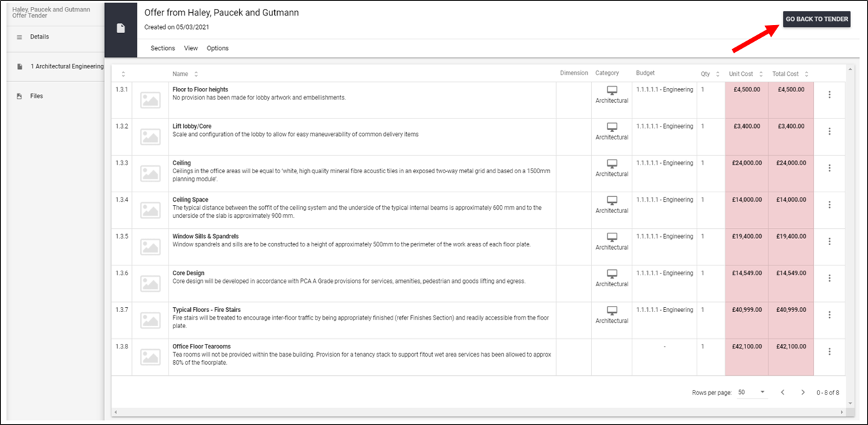Open the Rows per page dropdown
The image size is (868, 425).
tap(752, 393)
